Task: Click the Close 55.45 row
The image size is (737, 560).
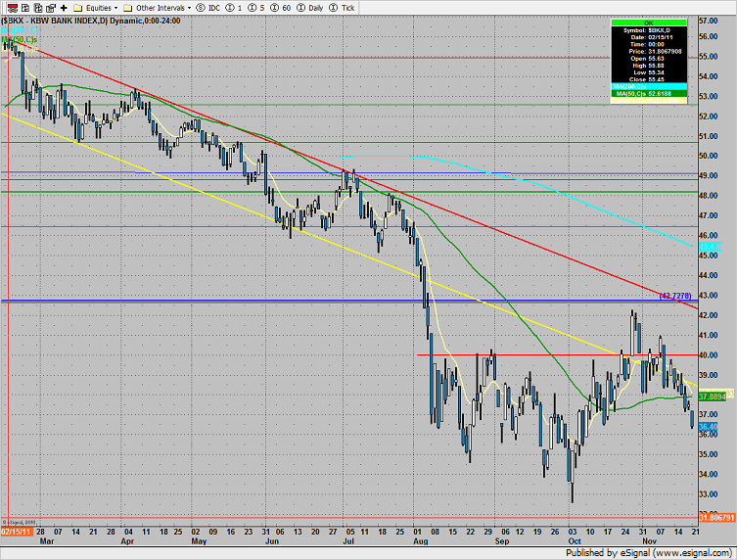Action: pyautogui.click(x=649, y=79)
